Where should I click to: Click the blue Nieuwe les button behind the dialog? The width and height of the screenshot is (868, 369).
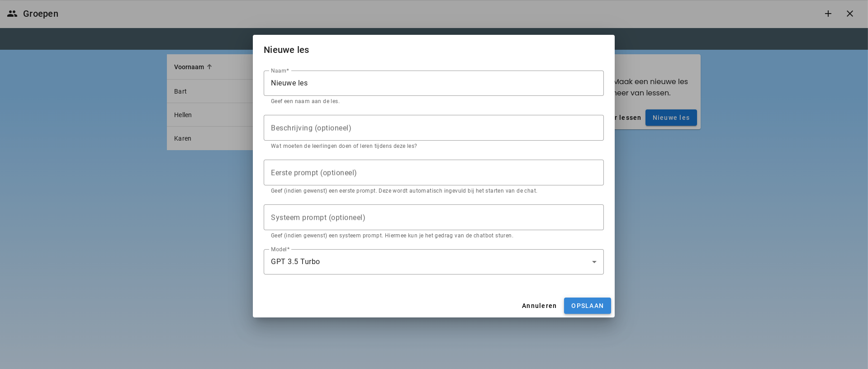tap(671, 118)
